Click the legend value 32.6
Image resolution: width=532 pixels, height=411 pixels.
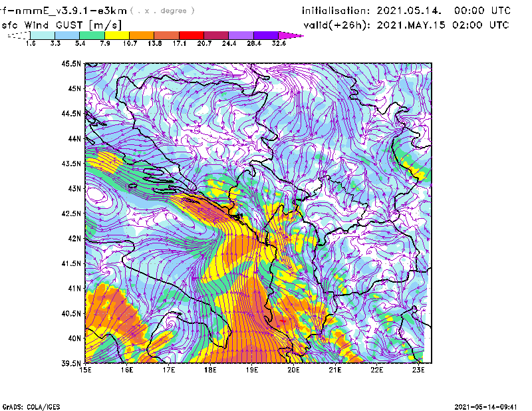(279, 43)
